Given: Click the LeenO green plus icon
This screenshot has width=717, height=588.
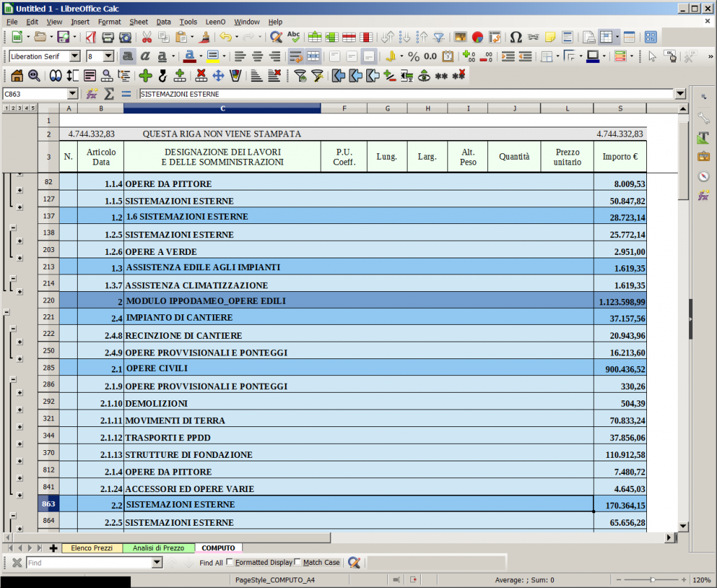Looking at the screenshot, I should [146, 76].
